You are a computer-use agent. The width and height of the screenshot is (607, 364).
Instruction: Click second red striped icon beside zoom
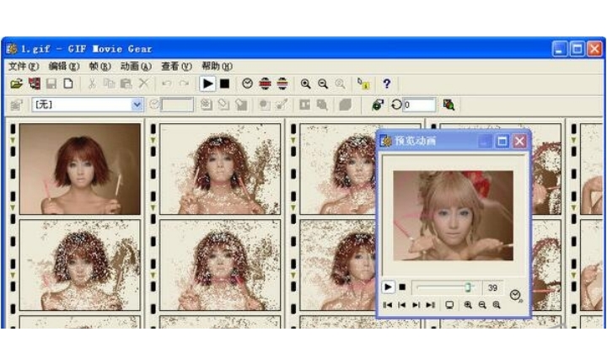(x=282, y=83)
